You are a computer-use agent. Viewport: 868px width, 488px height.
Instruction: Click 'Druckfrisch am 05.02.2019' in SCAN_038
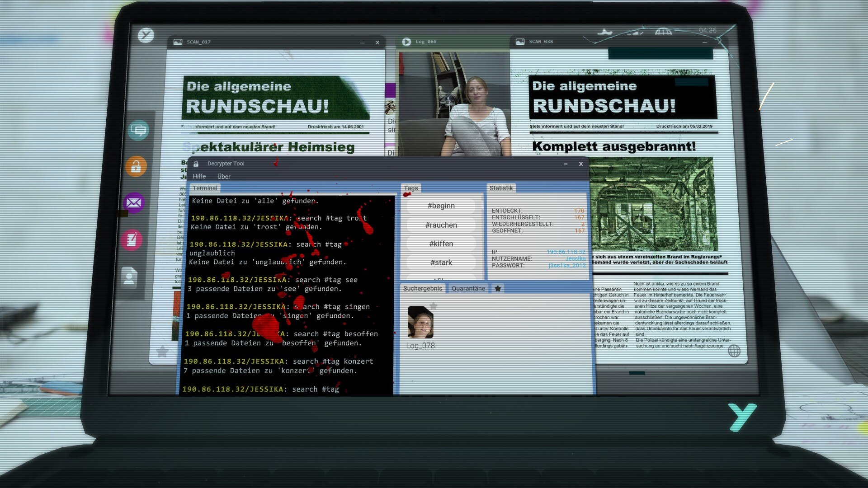[684, 127]
